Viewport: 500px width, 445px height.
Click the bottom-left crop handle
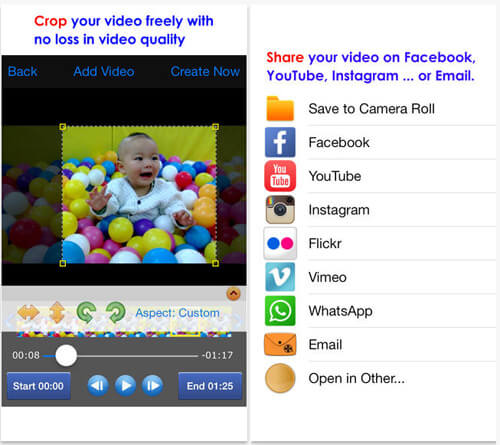pyautogui.click(x=62, y=263)
